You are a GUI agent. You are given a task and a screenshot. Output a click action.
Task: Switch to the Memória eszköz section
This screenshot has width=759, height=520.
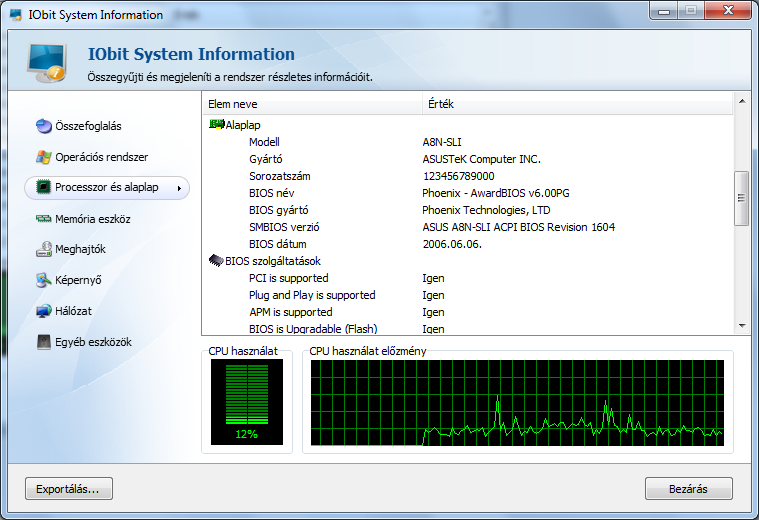click(83, 219)
